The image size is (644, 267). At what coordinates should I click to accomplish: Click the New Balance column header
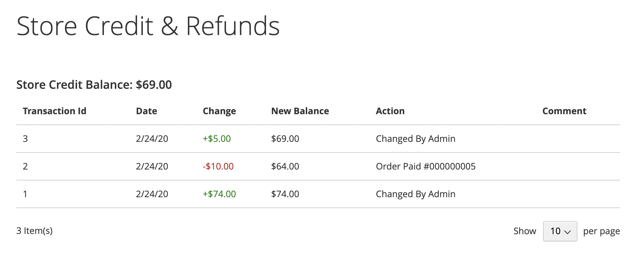[300, 111]
